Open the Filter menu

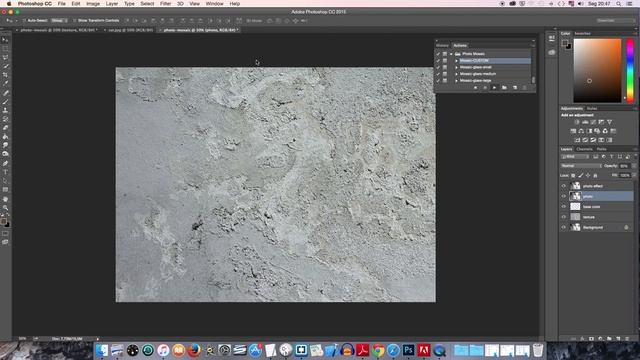165,4
